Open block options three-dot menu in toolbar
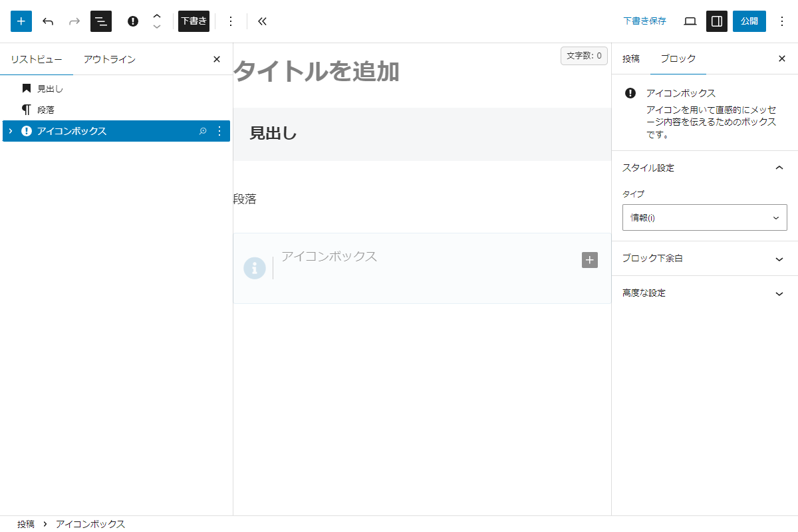This screenshot has height=532, width=798. 231,21
